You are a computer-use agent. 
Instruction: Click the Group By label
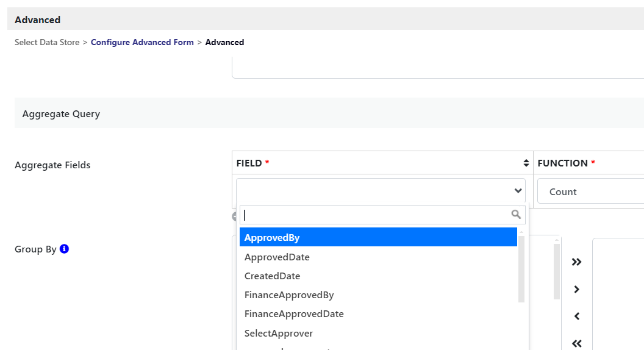tap(35, 249)
